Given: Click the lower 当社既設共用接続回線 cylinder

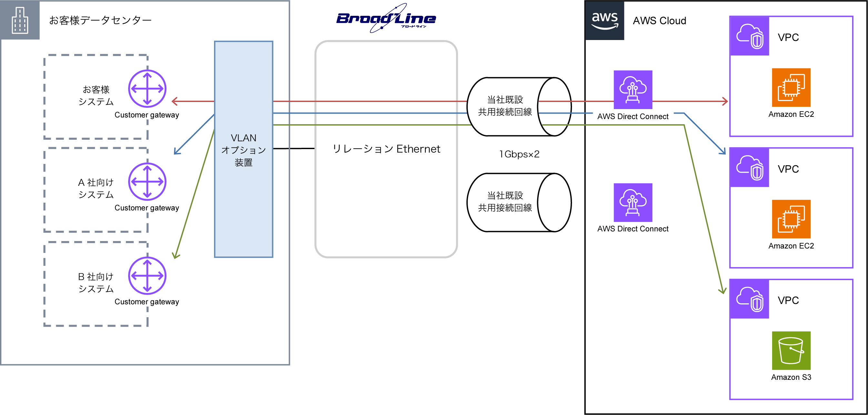Looking at the screenshot, I should pyautogui.click(x=519, y=202).
